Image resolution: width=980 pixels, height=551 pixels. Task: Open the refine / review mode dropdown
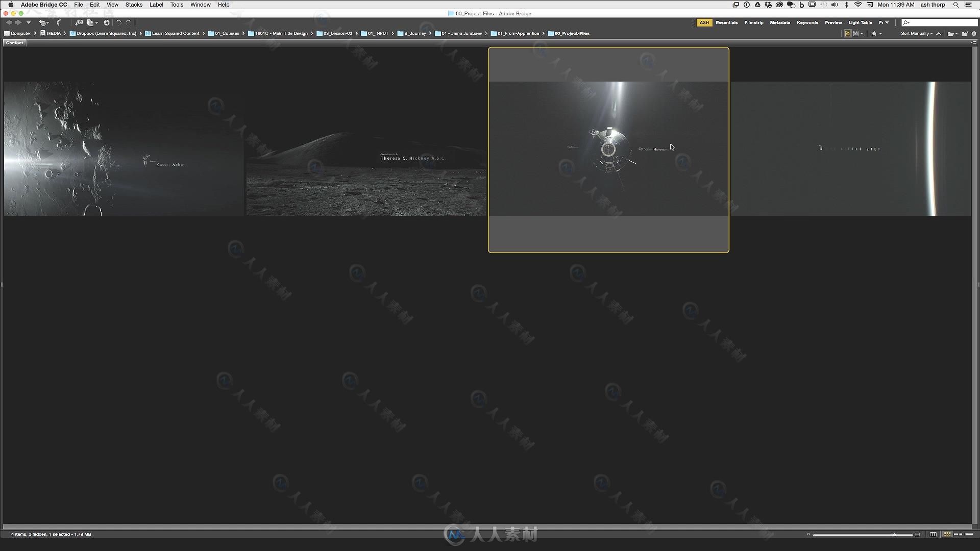(92, 22)
